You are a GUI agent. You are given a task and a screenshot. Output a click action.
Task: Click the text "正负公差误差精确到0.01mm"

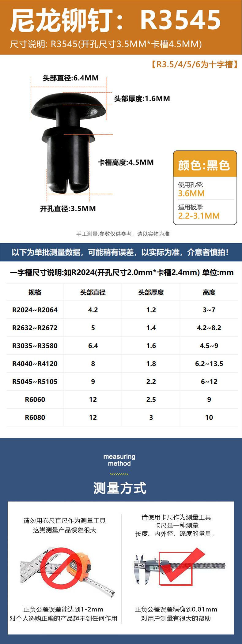[x=176, y=609]
